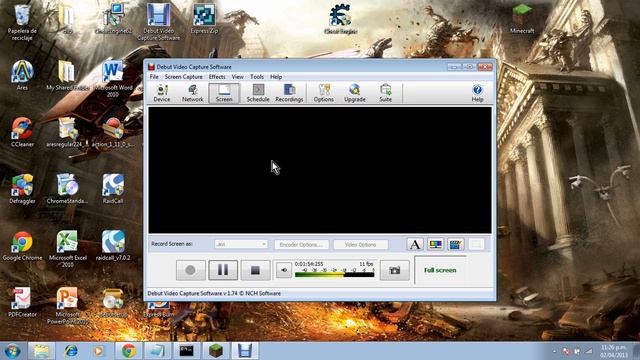
Task: Select the RaidCall desktop icon
Action: (x=113, y=189)
